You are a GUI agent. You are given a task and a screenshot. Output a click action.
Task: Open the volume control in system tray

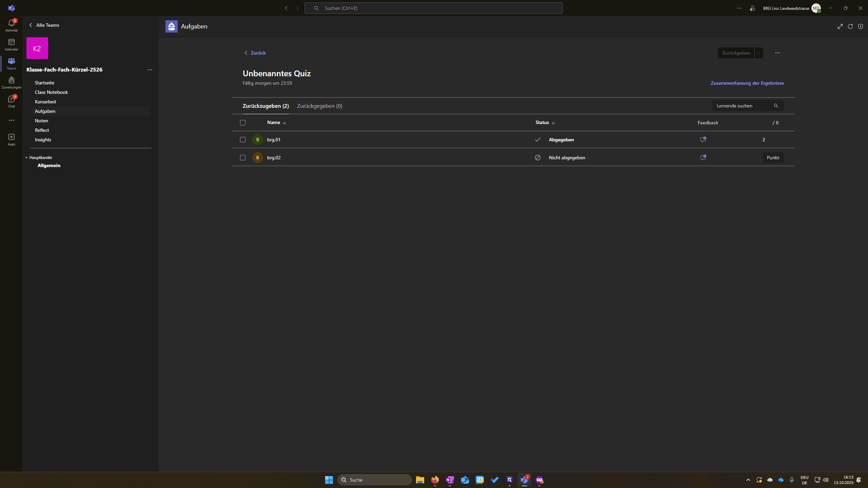[x=826, y=480]
